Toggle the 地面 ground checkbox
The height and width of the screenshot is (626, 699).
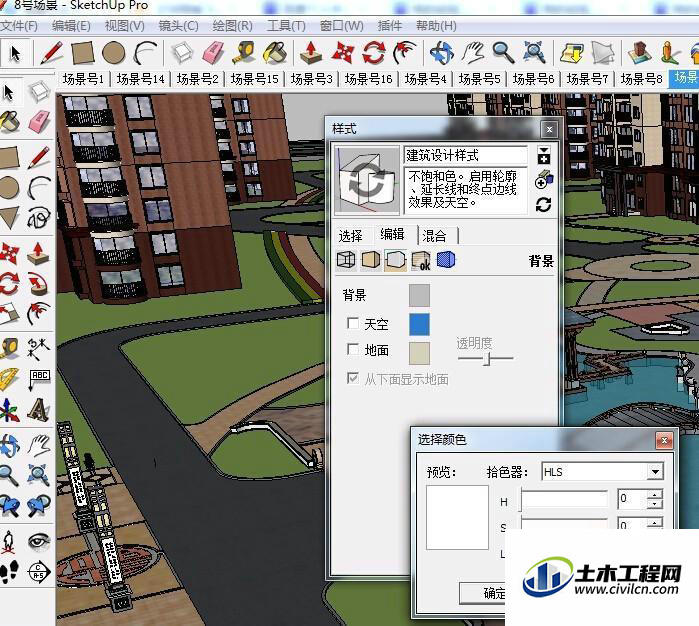[353, 349]
